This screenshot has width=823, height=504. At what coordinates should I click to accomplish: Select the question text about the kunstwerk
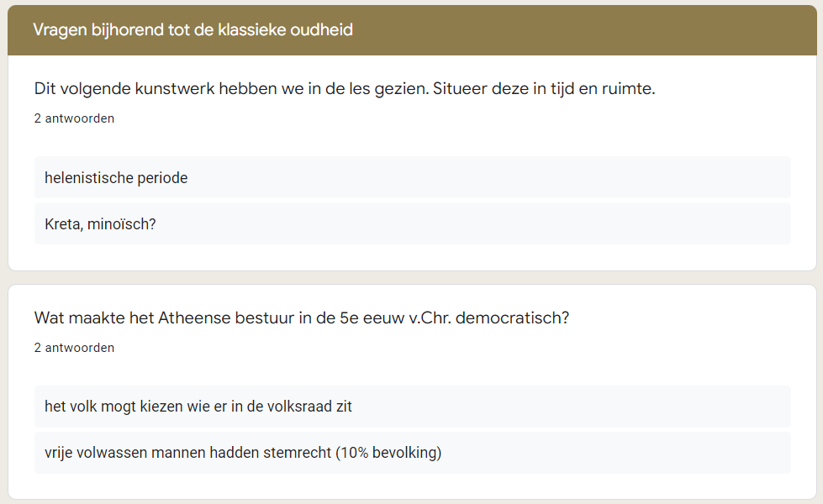click(345, 89)
